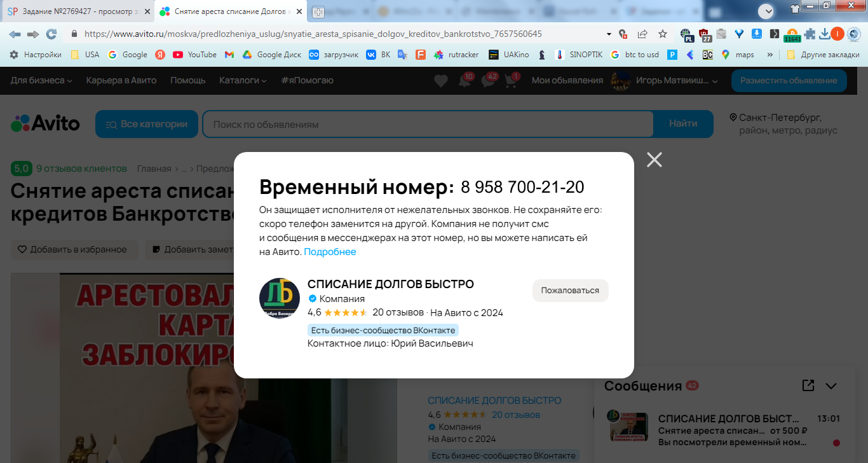Expand the Каталоги menu
This screenshot has width=868, height=463.
click(x=243, y=80)
